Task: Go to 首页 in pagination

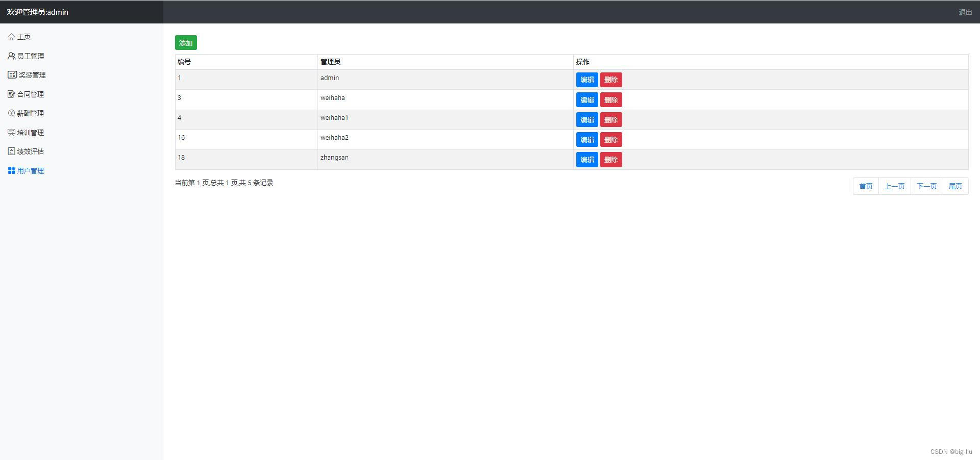Action: coord(866,186)
